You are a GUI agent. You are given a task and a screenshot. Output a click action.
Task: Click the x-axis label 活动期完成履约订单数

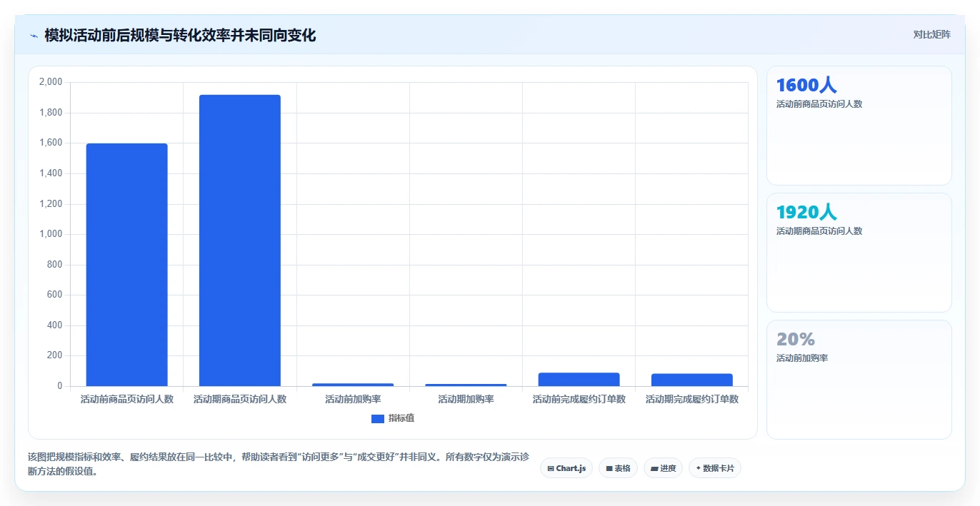692,400
